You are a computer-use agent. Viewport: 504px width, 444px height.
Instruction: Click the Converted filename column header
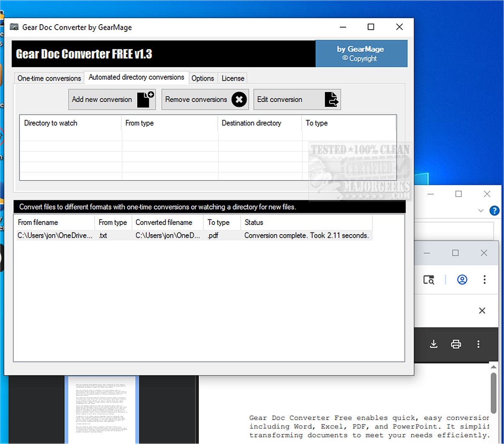click(168, 222)
